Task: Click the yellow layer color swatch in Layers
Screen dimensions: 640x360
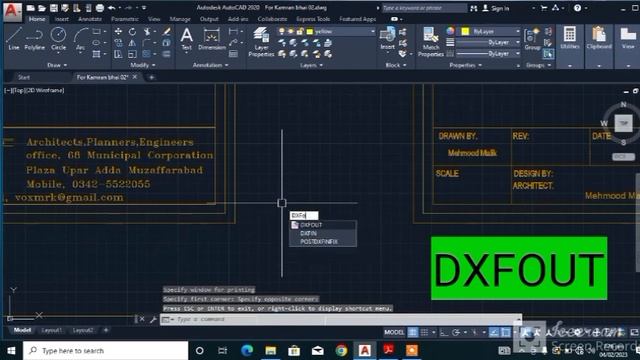Action: (x=310, y=31)
